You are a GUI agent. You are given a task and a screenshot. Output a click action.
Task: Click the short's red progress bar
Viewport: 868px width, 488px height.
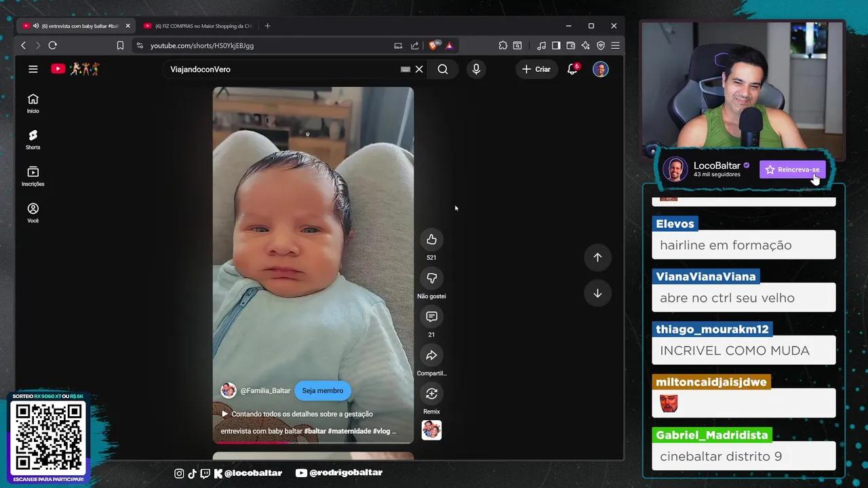(313, 443)
